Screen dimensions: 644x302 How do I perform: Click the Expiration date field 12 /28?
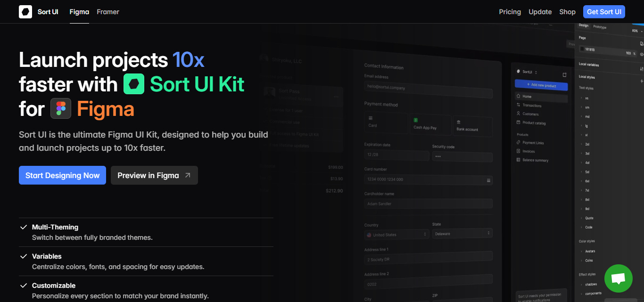pos(396,155)
